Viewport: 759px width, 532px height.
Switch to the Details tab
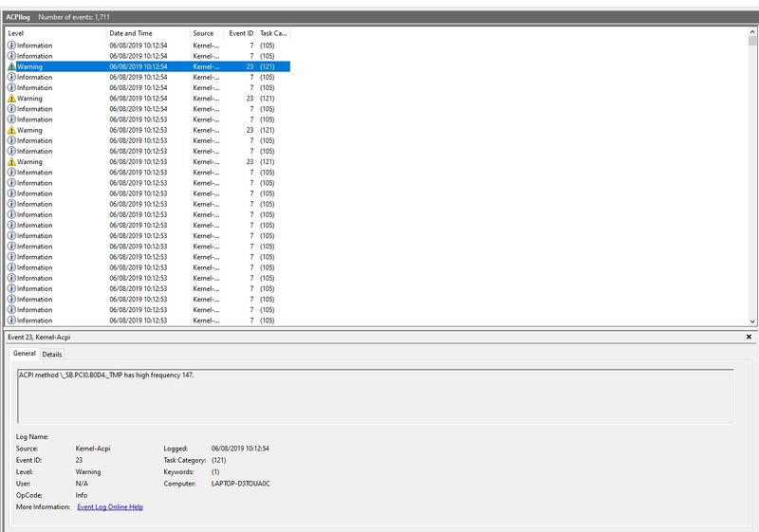51,354
